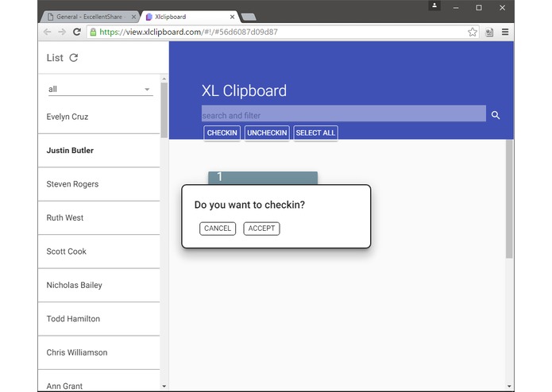Open a new browser tab
Image resolution: width=552 pixels, height=392 pixels.
coord(249,17)
